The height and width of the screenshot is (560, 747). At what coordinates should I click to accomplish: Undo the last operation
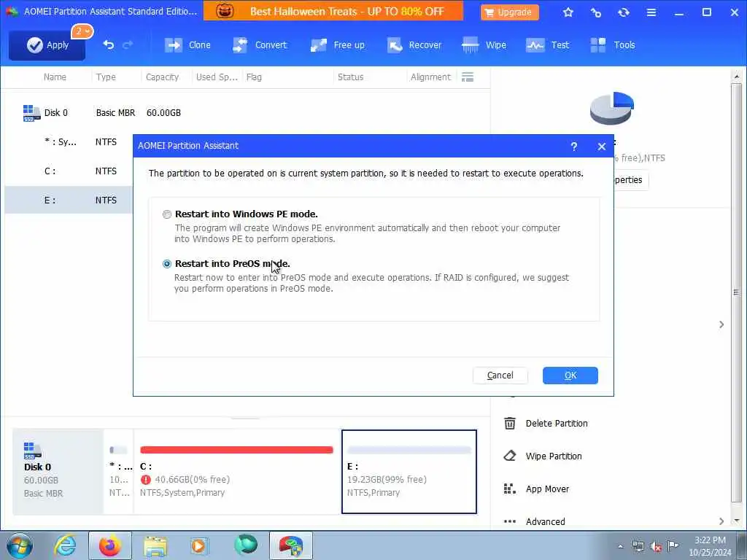pos(108,44)
